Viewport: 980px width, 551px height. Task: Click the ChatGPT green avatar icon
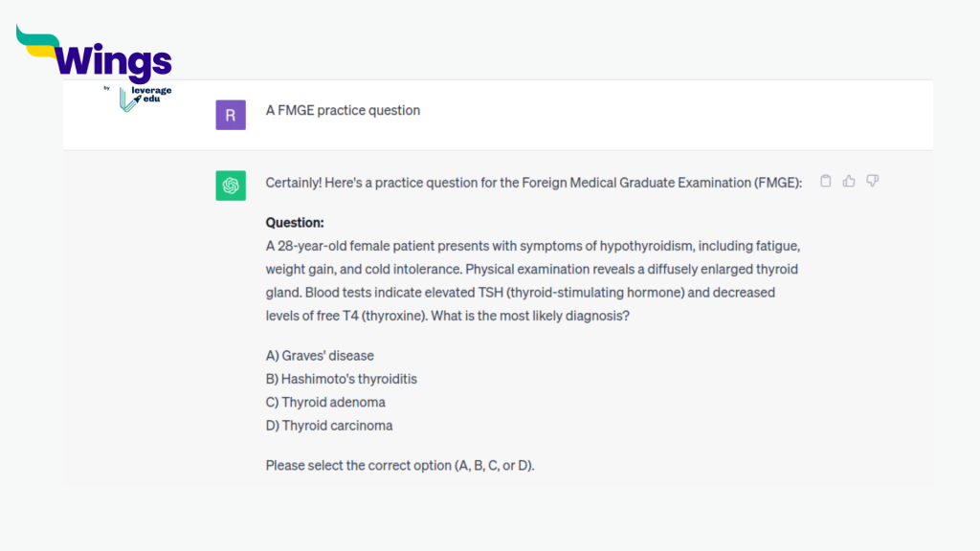(x=230, y=186)
